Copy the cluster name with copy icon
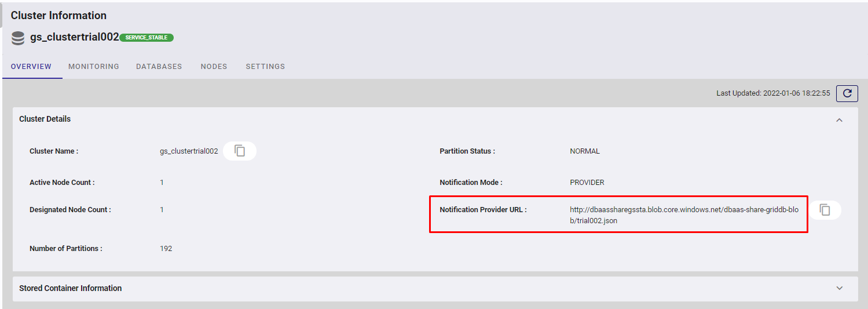This screenshot has height=309, width=868. point(240,151)
